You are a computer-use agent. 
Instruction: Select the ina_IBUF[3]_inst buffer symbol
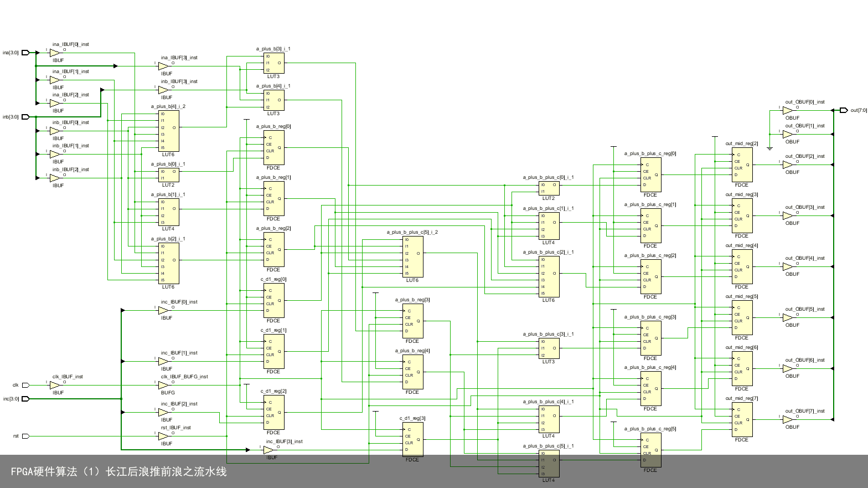pos(163,66)
